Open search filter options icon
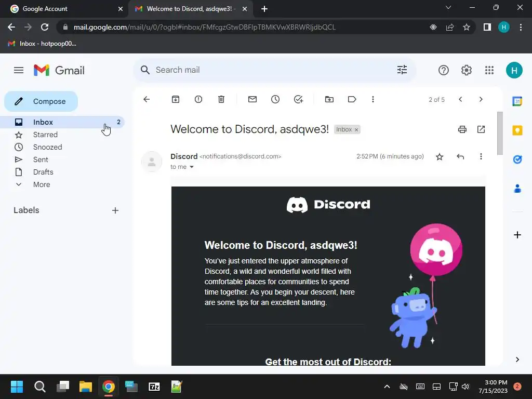 pyautogui.click(x=402, y=70)
